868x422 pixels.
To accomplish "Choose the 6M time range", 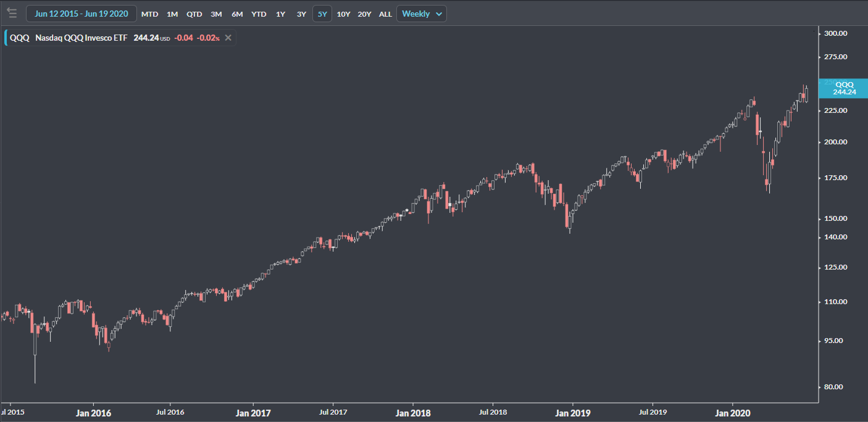I will point(237,14).
